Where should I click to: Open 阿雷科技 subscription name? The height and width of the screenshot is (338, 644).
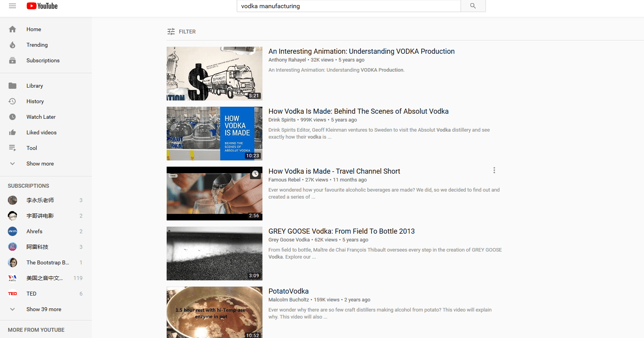[37, 247]
